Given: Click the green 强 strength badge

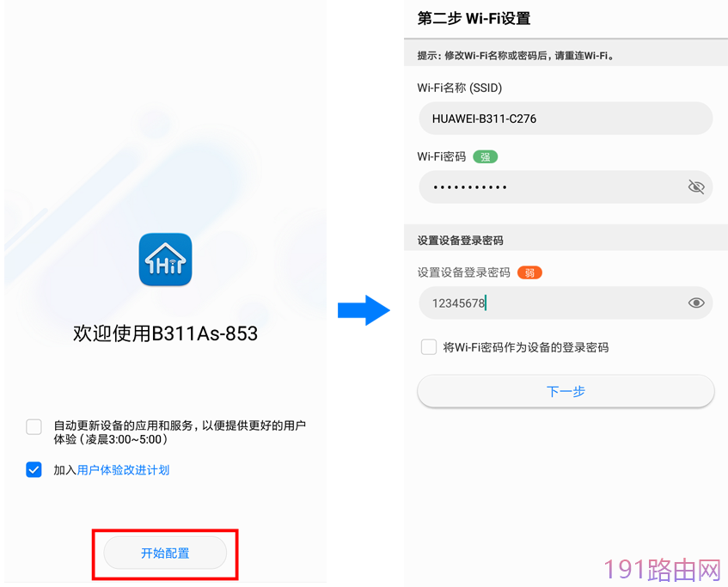Looking at the screenshot, I should coord(485,157).
